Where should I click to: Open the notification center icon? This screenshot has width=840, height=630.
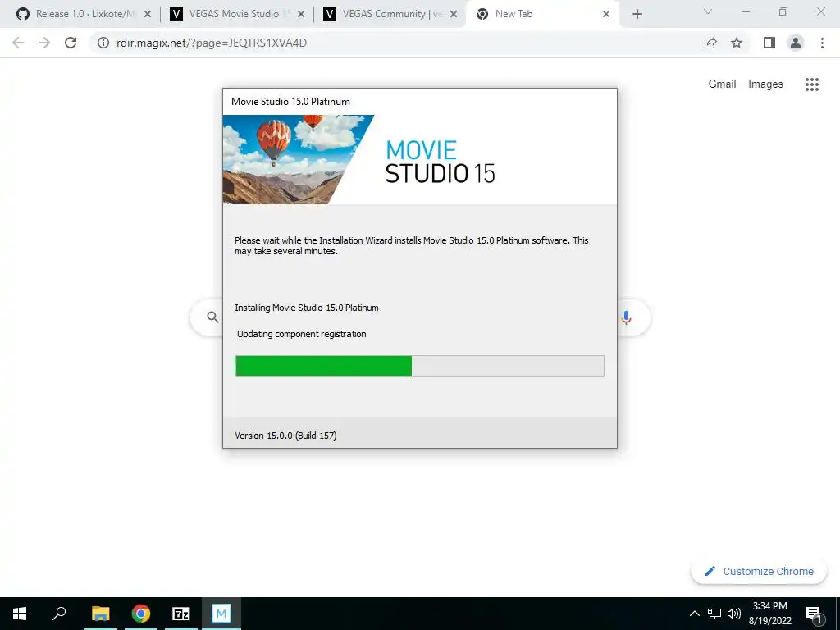(x=814, y=614)
